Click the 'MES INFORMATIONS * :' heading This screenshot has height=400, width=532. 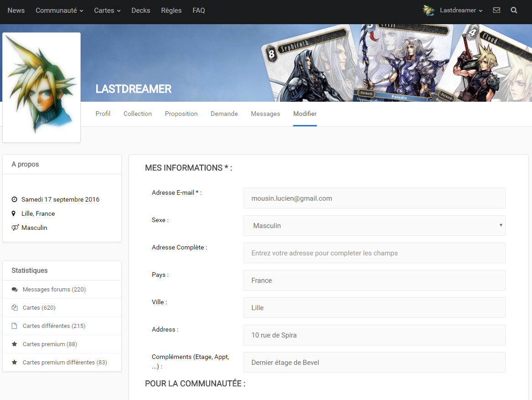pos(189,168)
